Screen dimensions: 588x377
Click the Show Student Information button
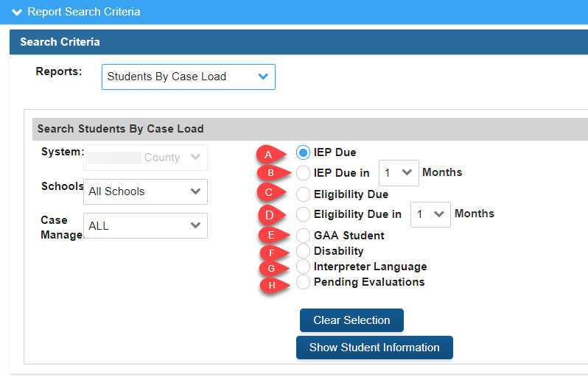point(374,348)
